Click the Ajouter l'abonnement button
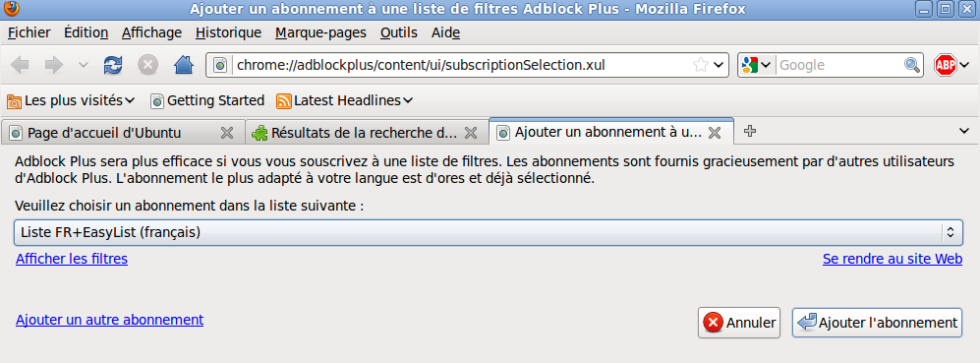This screenshot has width=980, height=363. pyautogui.click(x=878, y=323)
